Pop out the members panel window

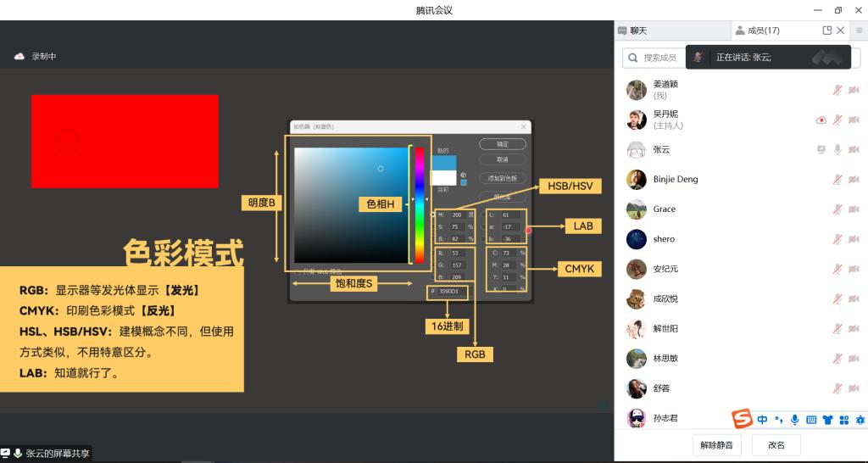point(827,31)
